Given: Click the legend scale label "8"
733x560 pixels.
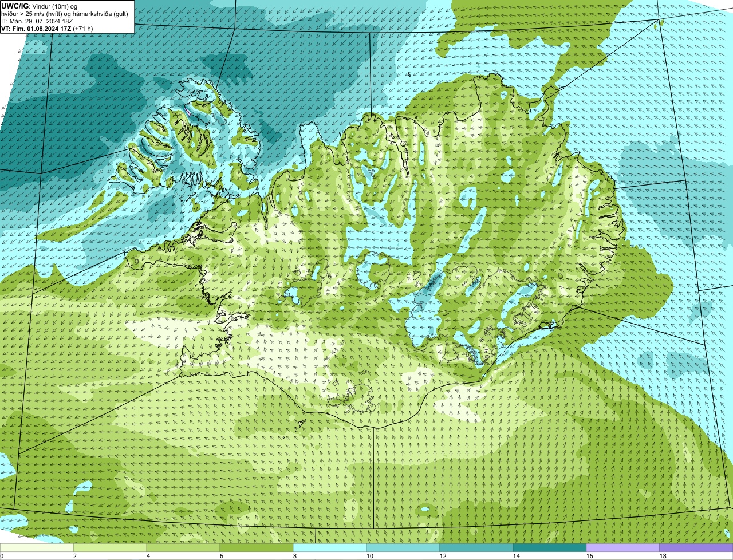Looking at the screenshot, I should point(294,556).
